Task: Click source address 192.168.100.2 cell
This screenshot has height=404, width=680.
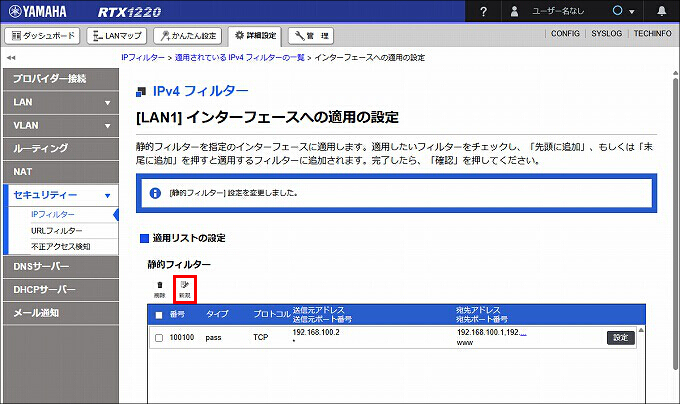Action: 316,332
